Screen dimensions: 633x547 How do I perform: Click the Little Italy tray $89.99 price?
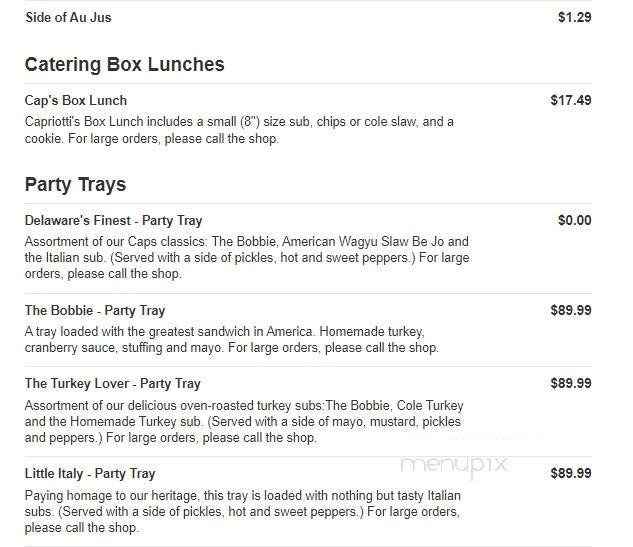pyautogui.click(x=571, y=473)
